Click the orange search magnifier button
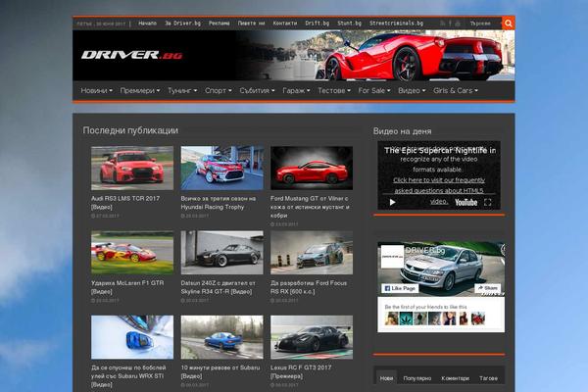The image size is (588, 392). (x=508, y=24)
